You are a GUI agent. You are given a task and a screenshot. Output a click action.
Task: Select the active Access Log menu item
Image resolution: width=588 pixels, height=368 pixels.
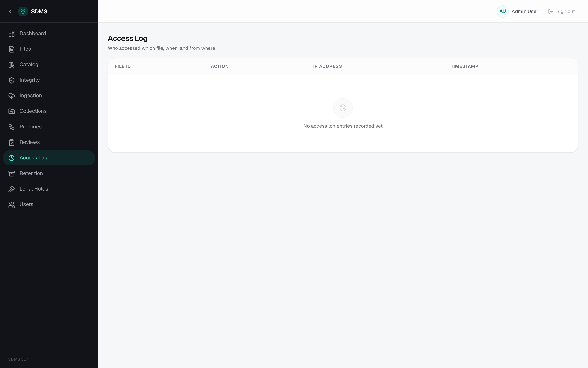(49, 158)
